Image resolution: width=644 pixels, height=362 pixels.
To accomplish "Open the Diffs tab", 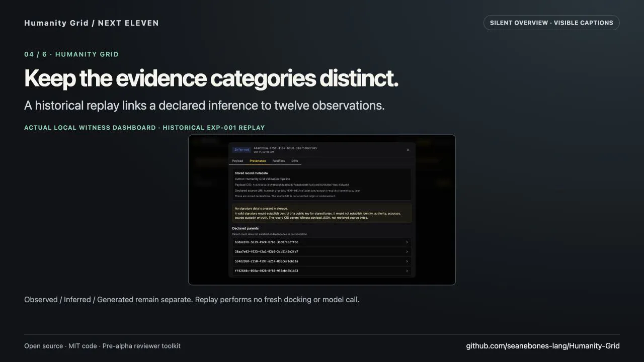I will click(295, 161).
